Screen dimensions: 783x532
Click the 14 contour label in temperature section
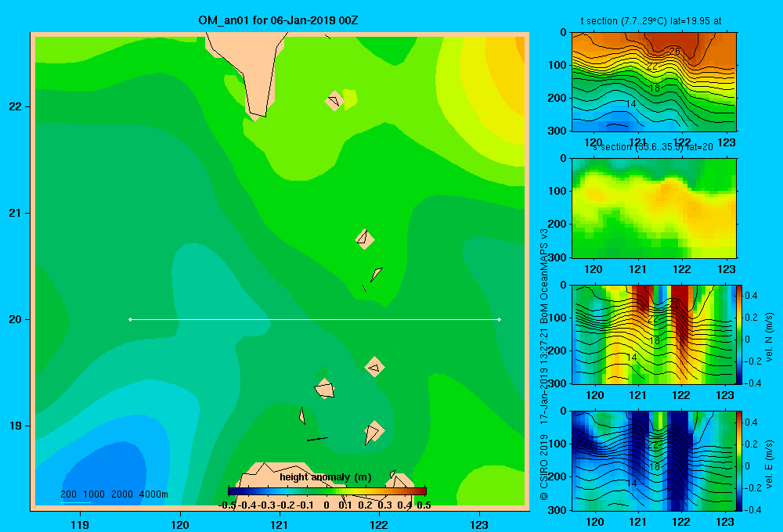pos(631,104)
